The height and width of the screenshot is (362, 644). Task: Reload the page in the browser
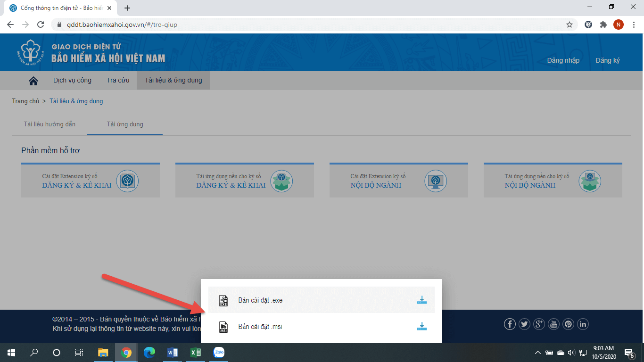pyautogui.click(x=41, y=25)
